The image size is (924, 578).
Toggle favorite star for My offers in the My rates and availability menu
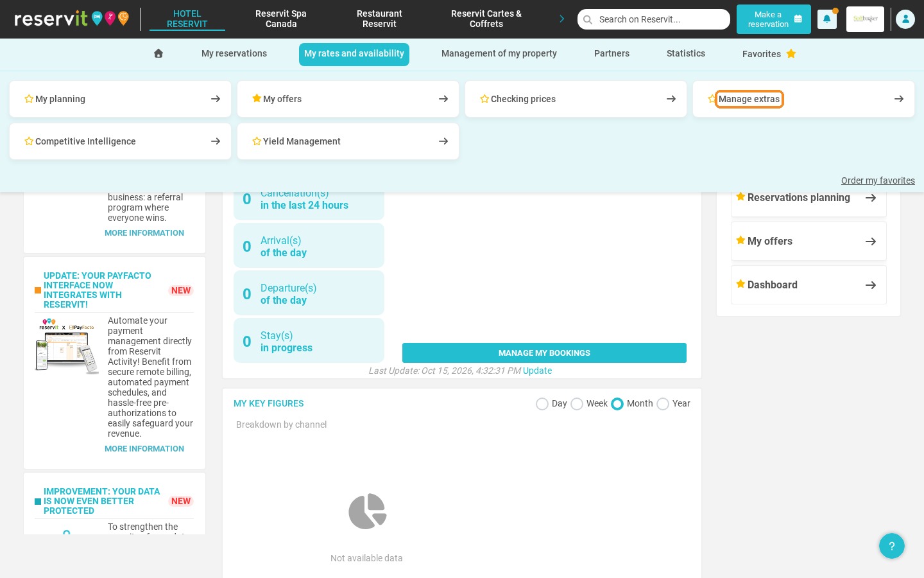257,98
